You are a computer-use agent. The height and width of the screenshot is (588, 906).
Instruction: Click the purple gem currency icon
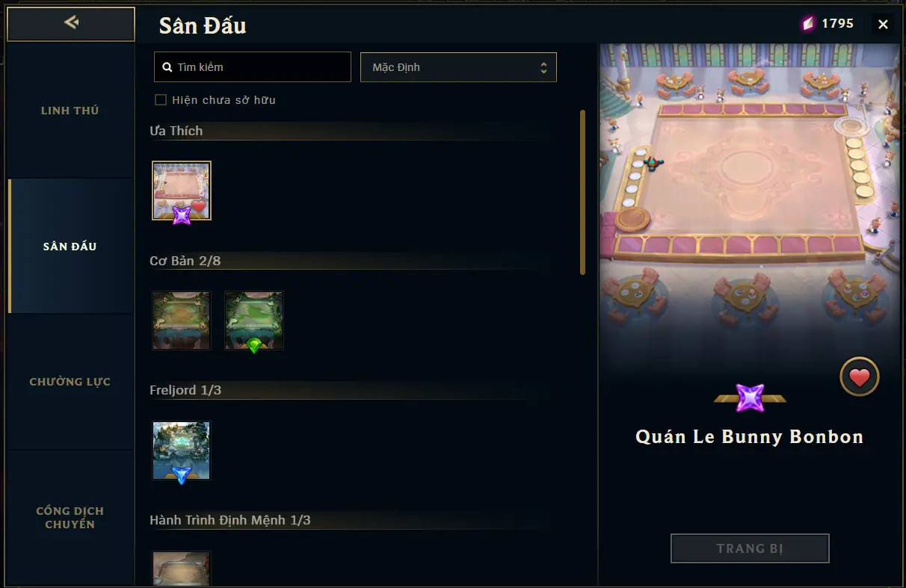coord(807,24)
